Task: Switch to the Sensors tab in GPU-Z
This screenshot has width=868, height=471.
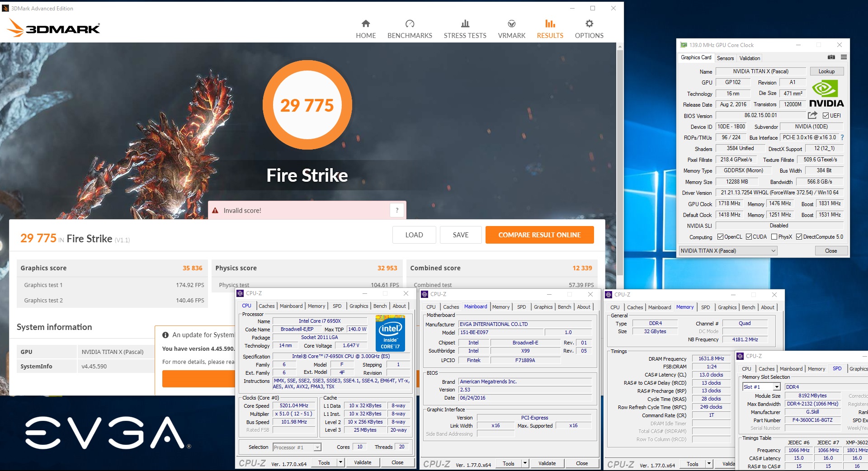Action: pyautogui.click(x=725, y=58)
